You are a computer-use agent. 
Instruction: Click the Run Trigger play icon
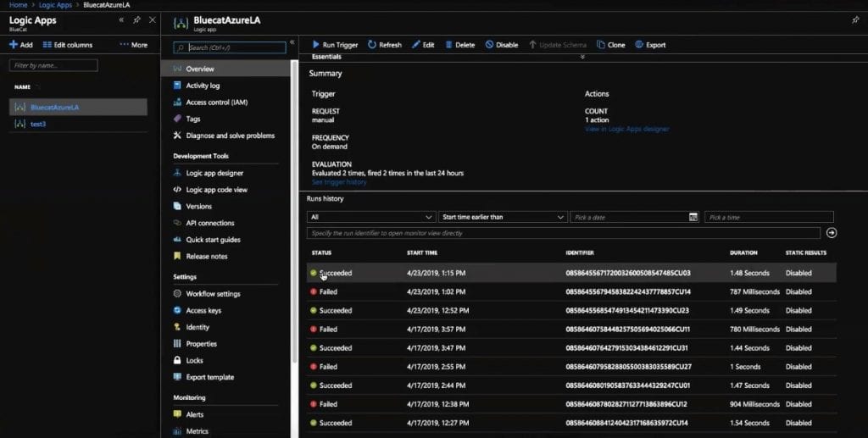point(316,45)
